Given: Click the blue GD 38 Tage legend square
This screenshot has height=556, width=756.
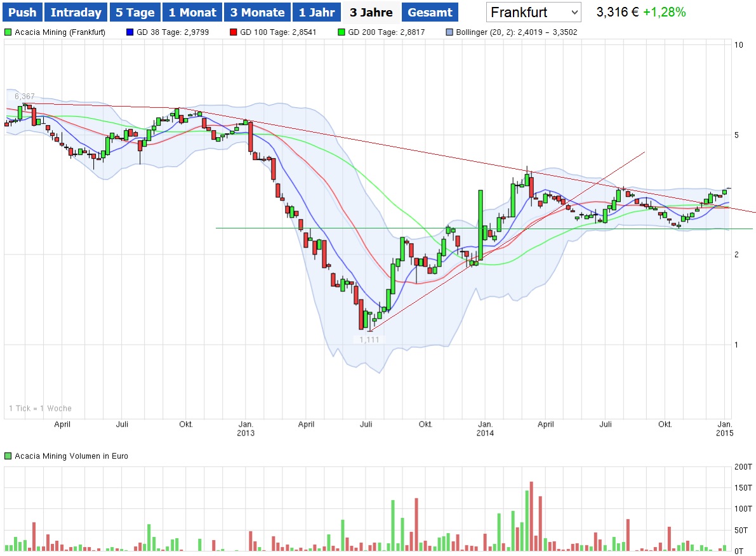Looking at the screenshot, I should 131,32.
